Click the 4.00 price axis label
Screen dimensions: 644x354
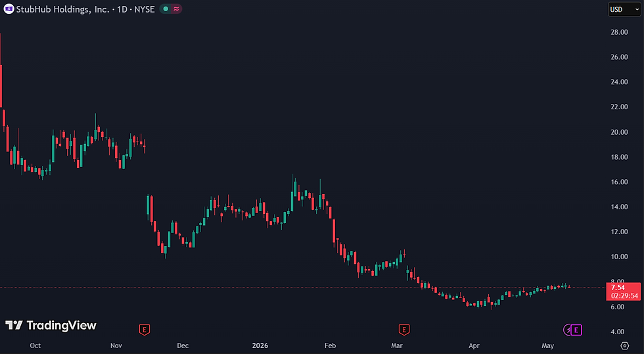point(617,332)
